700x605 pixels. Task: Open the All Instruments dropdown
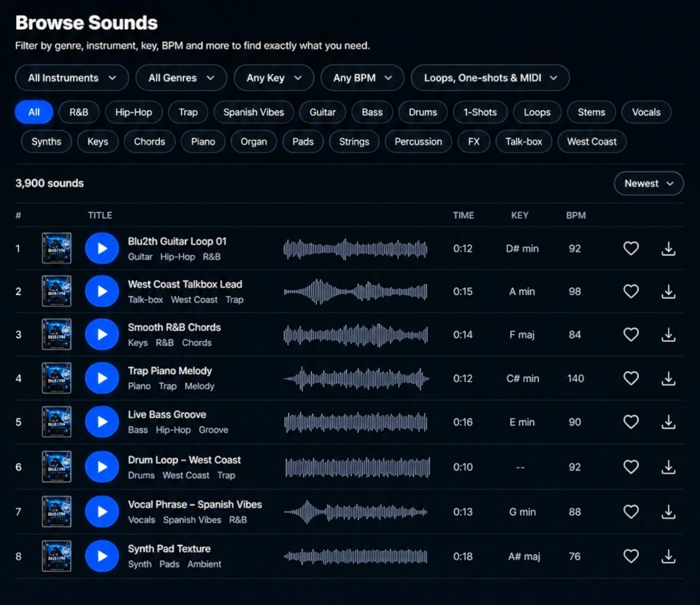72,78
